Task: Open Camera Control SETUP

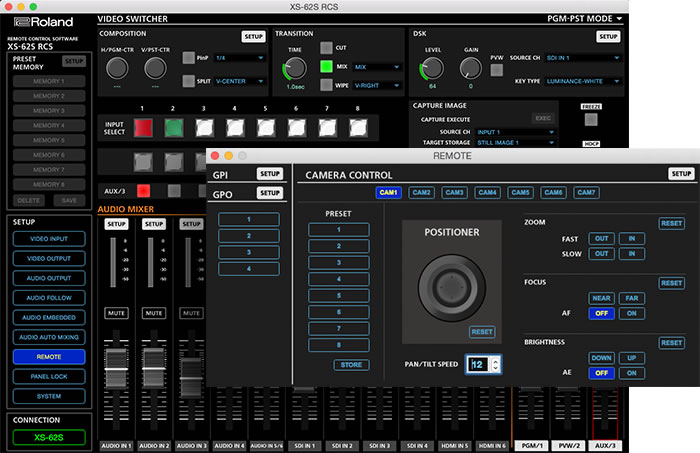Action: point(681,174)
